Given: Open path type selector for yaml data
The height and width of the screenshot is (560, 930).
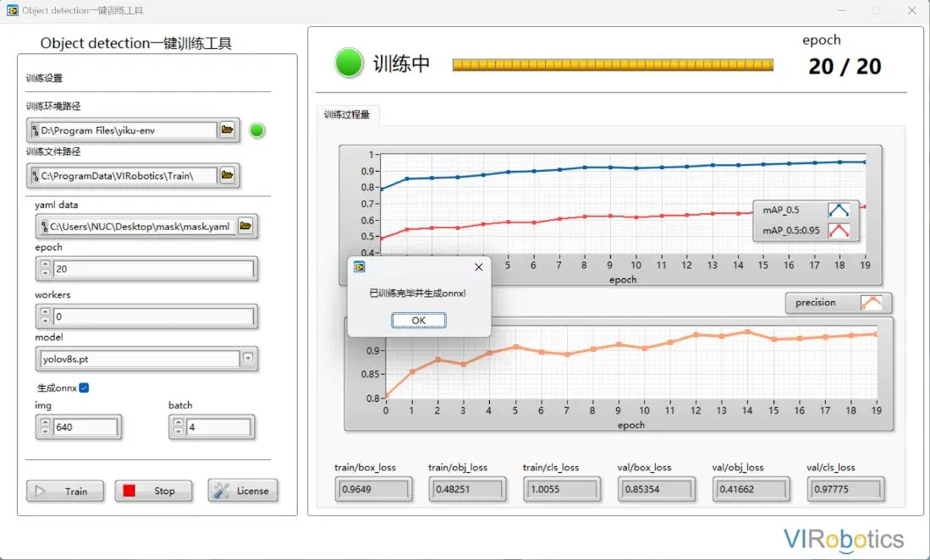Looking at the screenshot, I should tap(43, 227).
